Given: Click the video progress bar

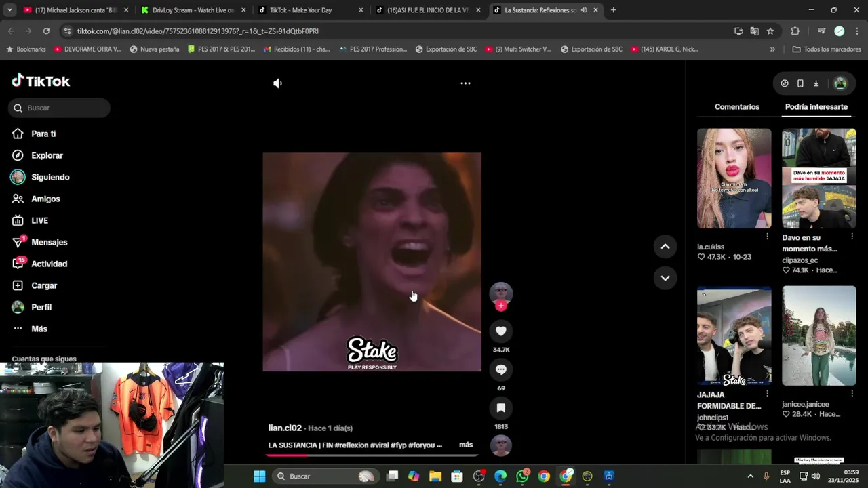Looking at the screenshot, I should point(372,455).
